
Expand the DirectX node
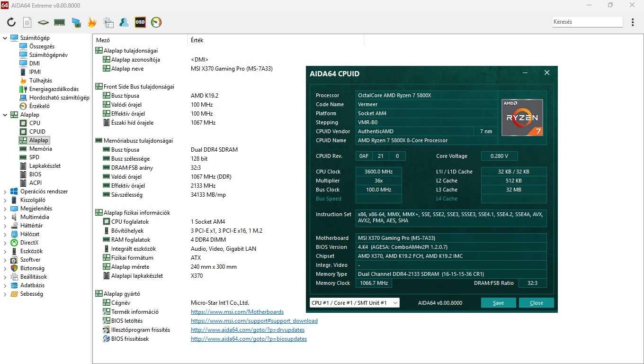click(x=5, y=243)
